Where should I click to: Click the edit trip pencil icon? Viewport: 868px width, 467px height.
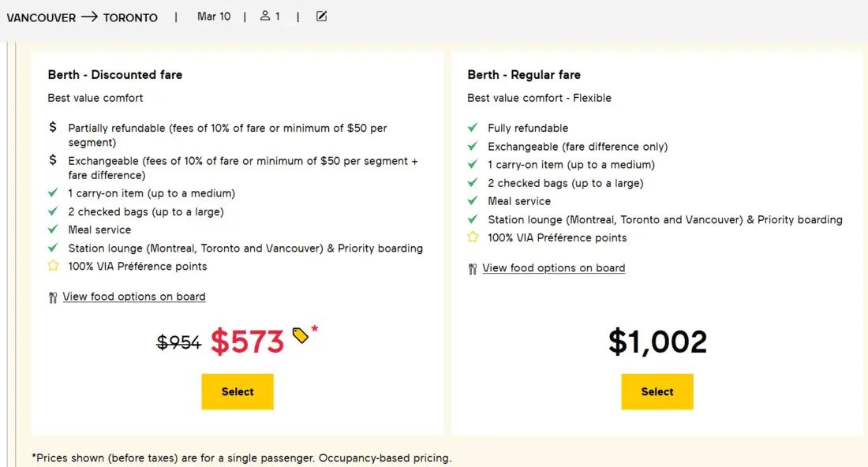pyautogui.click(x=321, y=16)
